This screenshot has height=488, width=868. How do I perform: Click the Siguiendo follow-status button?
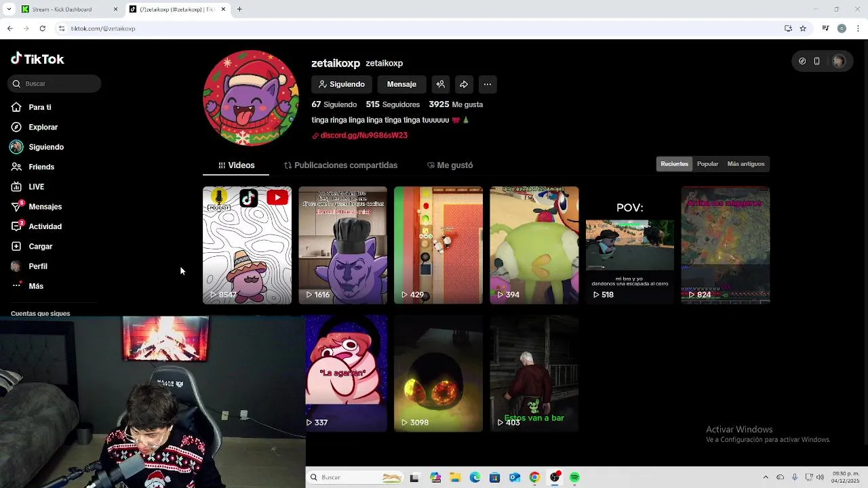[x=342, y=84]
